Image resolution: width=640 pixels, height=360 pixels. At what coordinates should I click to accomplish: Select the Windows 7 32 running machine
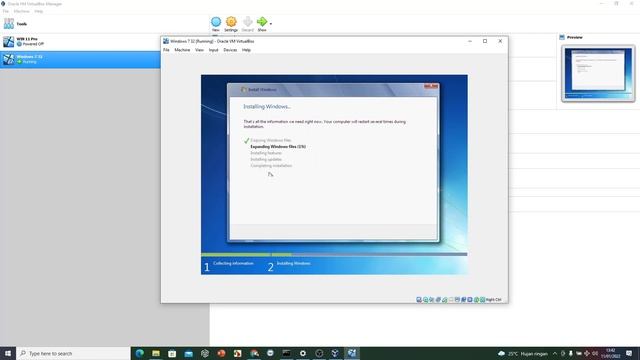tap(80, 59)
